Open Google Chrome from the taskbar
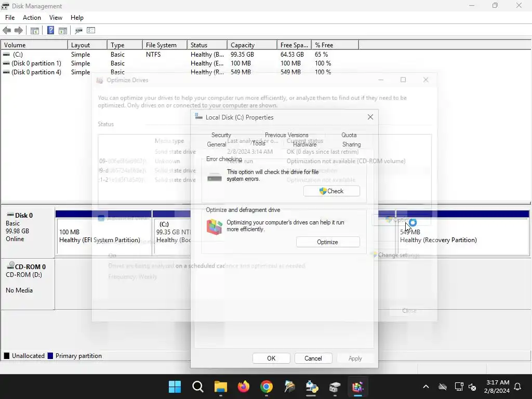532x399 pixels. (x=267, y=387)
